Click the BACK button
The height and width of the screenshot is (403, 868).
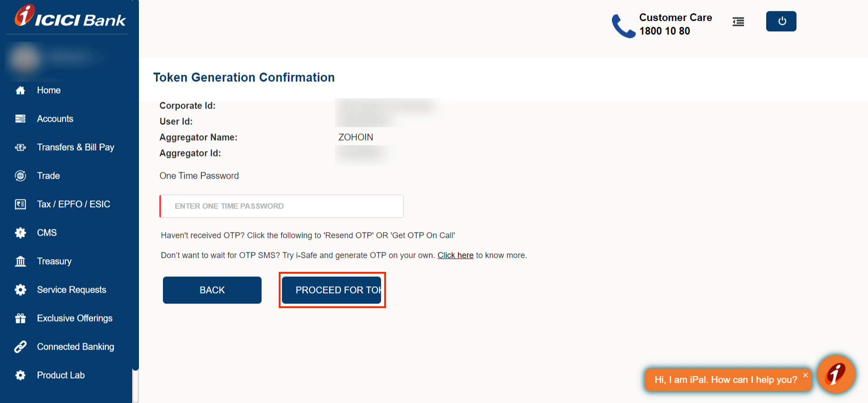(x=212, y=290)
